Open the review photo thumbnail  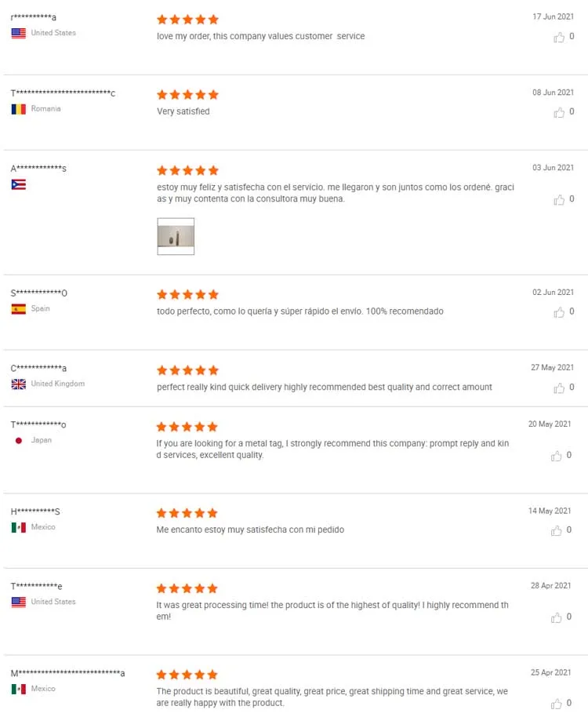click(176, 237)
